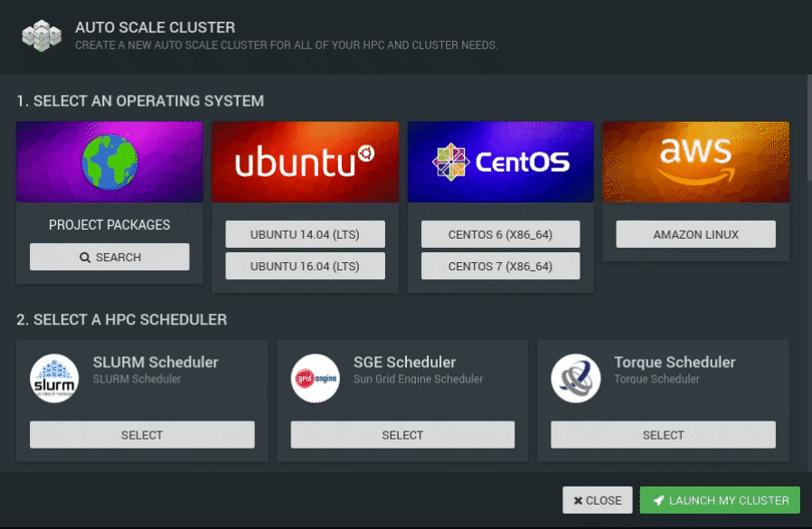The width and height of the screenshot is (812, 529).
Task: Click the Torque Scheduler title text
Action: 675,363
